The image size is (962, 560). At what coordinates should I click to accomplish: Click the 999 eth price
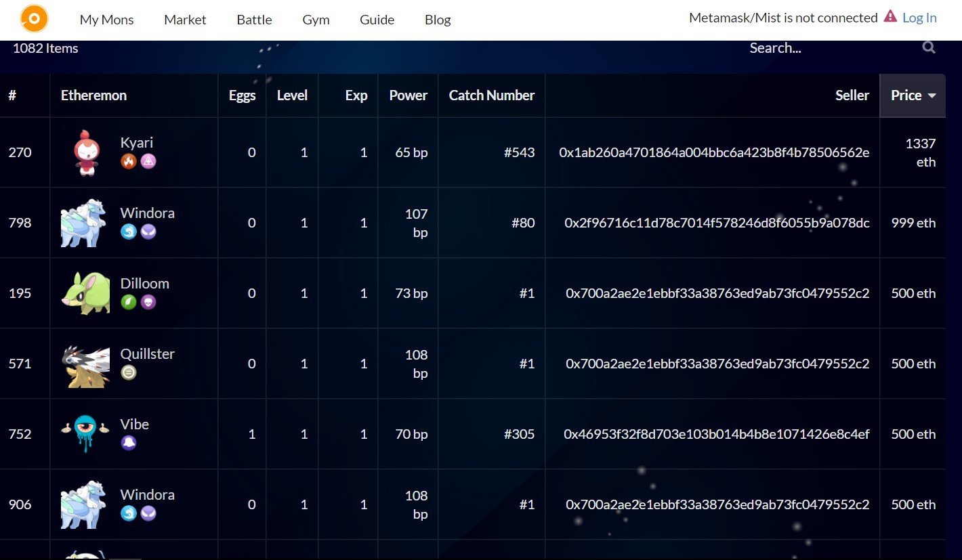[914, 223]
